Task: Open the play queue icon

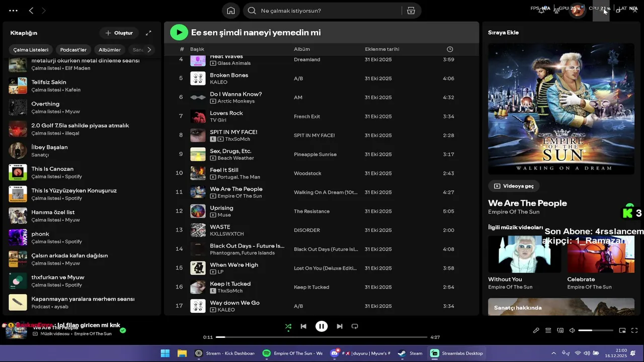Action: click(548, 330)
